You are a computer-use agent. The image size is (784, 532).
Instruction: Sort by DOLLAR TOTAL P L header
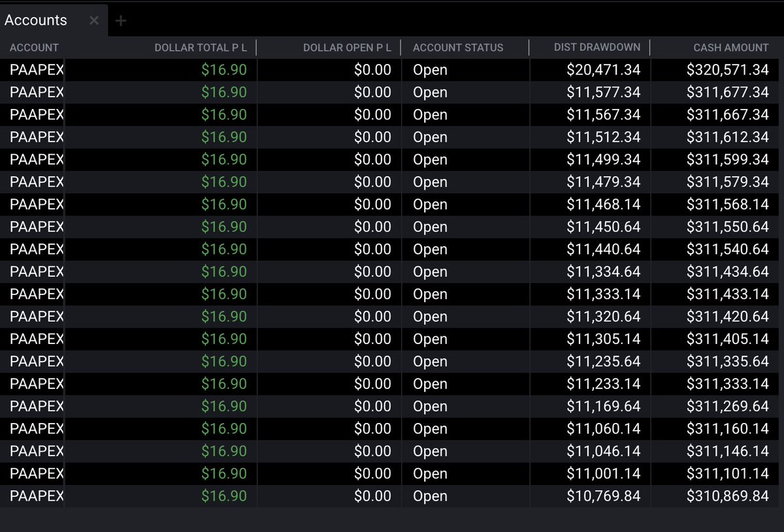201,48
